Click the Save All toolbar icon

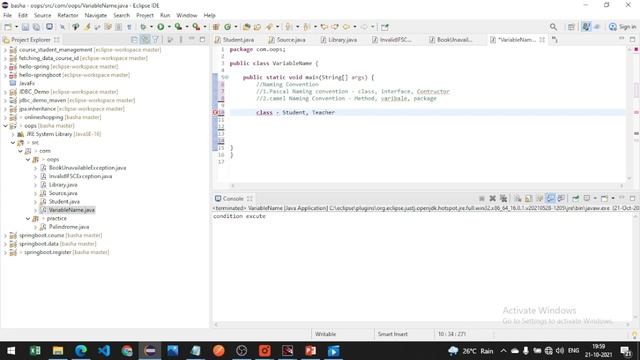pyautogui.click(x=36, y=27)
